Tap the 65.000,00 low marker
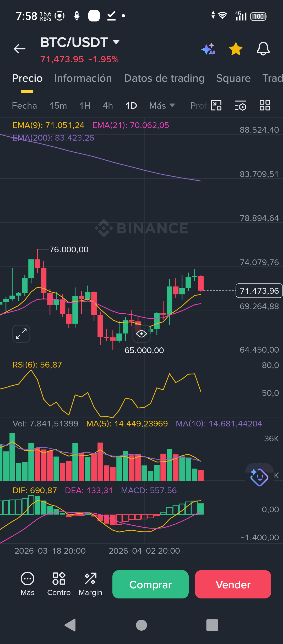The image size is (283, 644). point(144,350)
